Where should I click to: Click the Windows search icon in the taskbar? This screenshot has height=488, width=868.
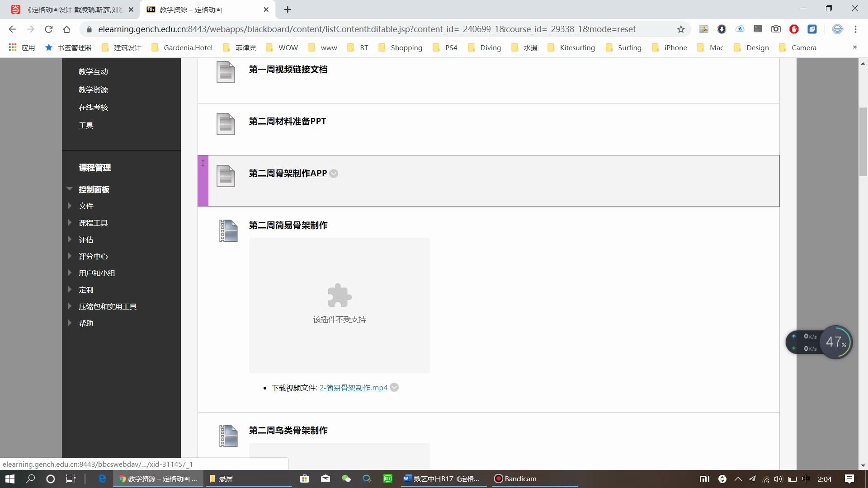pos(30,479)
